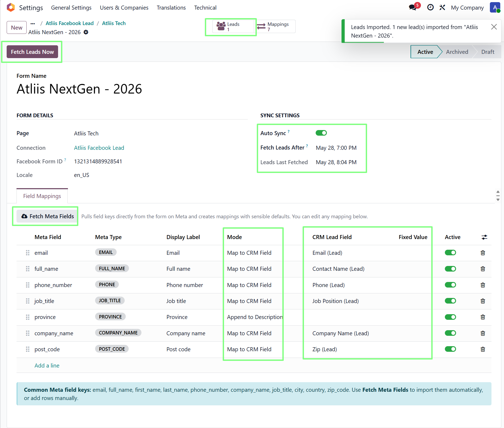Screen dimensions: 504x428
Task: Click the email row drag handle
Action: pos(27,253)
